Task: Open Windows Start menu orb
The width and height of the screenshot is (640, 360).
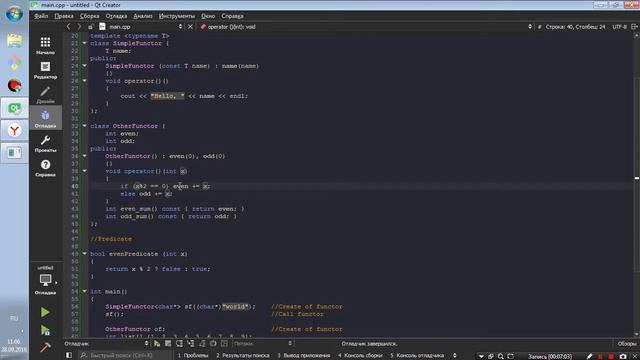Action: pos(14,14)
